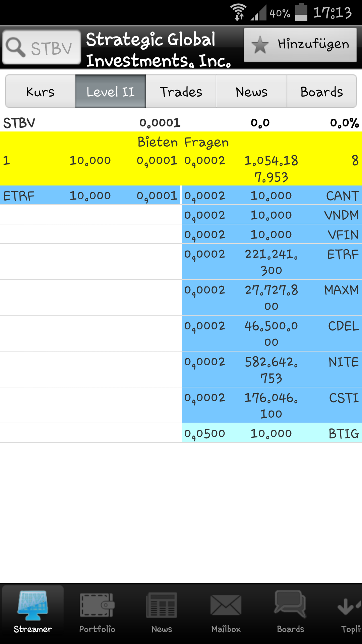362x644 pixels.
Task: Select the VFIN ask entry
Action: (272, 234)
